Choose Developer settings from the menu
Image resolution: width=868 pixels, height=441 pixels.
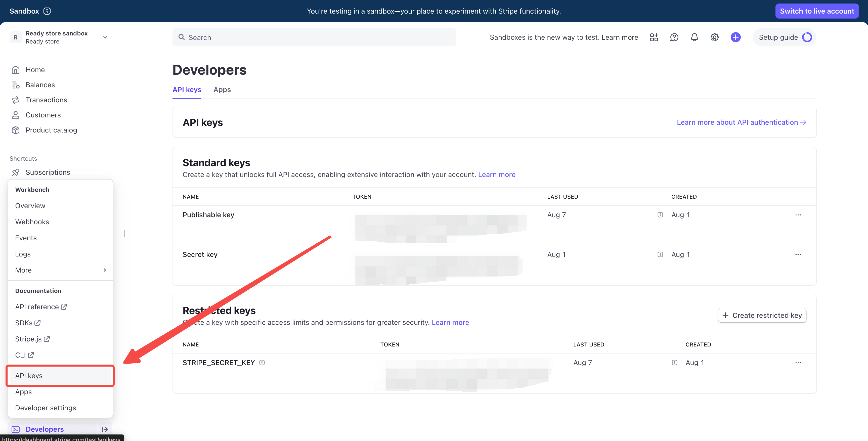pos(46,408)
